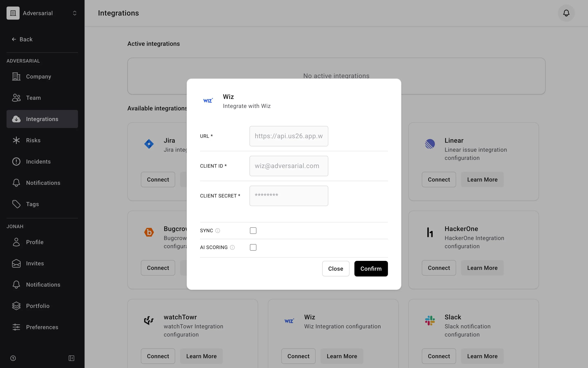Click the watchTowr logo icon

pyautogui.click(x=149, y=321)
